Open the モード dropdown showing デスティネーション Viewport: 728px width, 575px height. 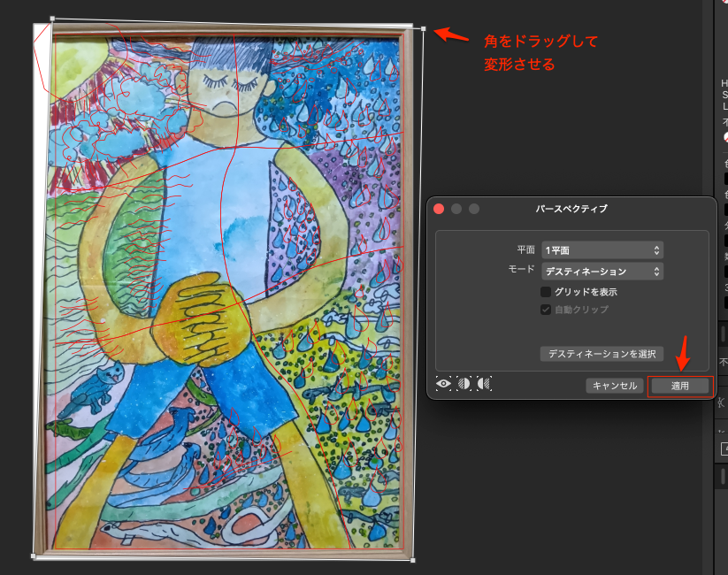602,272
